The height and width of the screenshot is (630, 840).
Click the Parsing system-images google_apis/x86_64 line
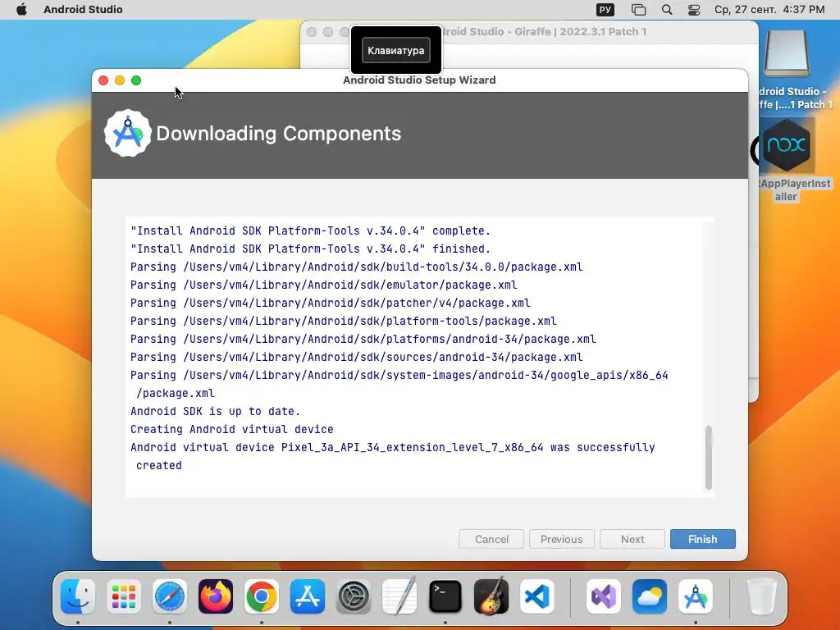(x=399, y=384)
